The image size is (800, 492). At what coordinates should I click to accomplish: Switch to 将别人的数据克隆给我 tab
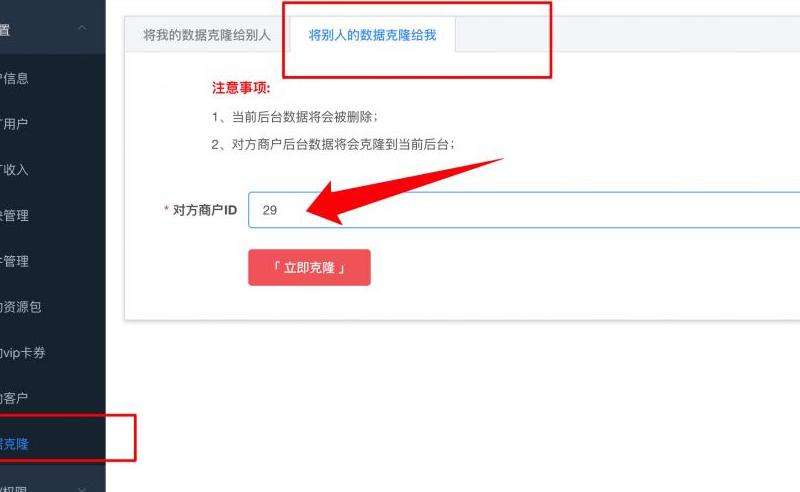point(372,35)
